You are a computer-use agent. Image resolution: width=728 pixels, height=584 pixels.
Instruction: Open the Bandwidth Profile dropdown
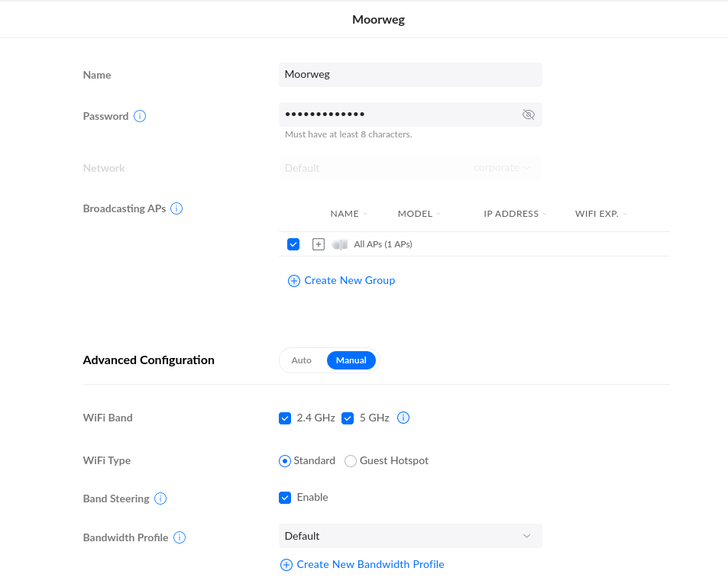410,536
